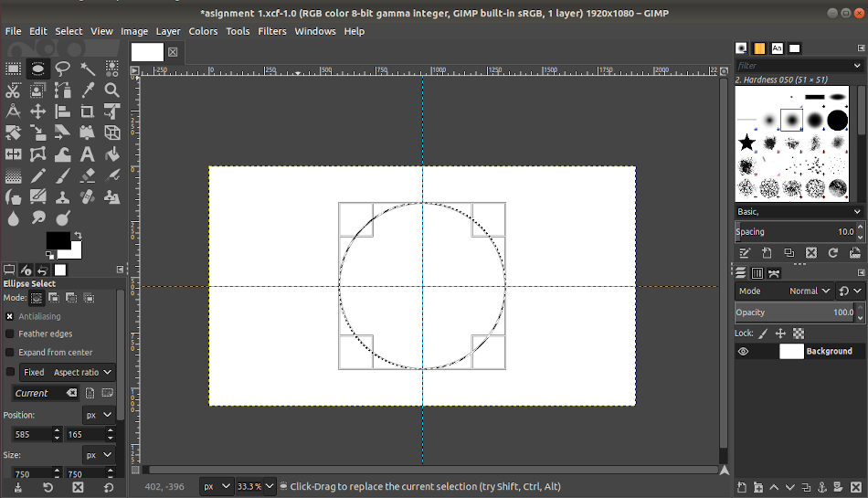The width and height of the screenshot is (868, 498).
Task: Select the Move tool
Action: point(37,111)
